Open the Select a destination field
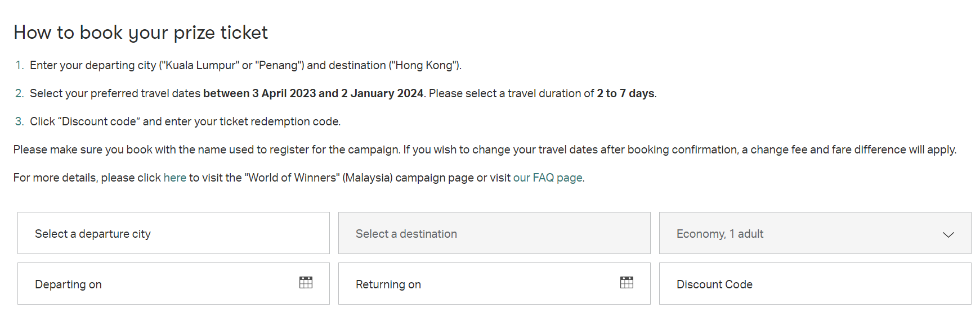980x326 pixels. coord(494,233)
